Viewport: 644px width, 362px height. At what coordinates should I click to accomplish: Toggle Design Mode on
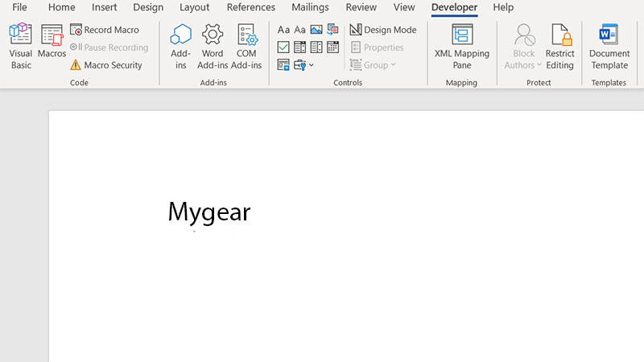pyautogui.click(x=383, y=30)
